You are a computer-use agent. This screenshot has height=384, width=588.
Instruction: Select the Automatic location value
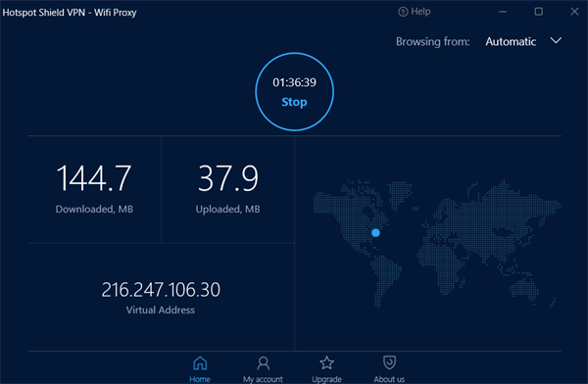click(x=511, y=41)
